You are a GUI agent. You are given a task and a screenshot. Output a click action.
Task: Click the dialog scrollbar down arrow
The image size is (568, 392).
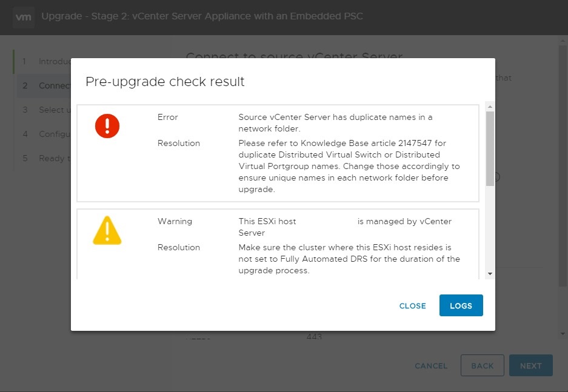click(490, 274)
